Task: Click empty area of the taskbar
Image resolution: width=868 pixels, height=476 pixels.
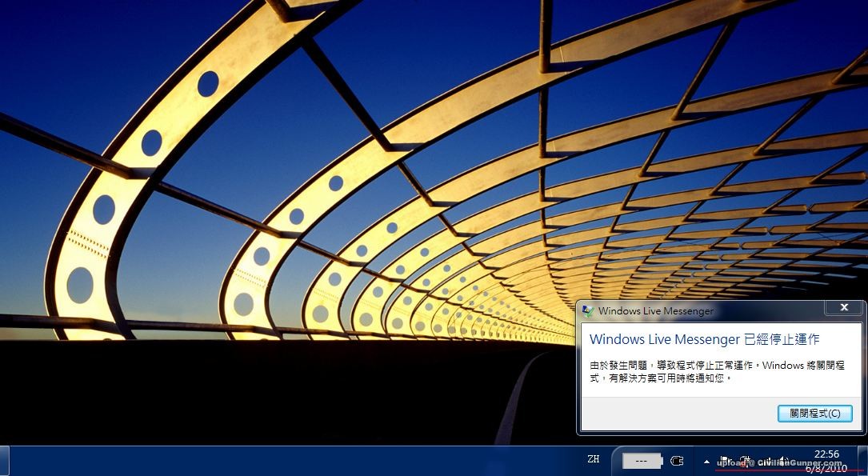Action: [x=320, y=462]
